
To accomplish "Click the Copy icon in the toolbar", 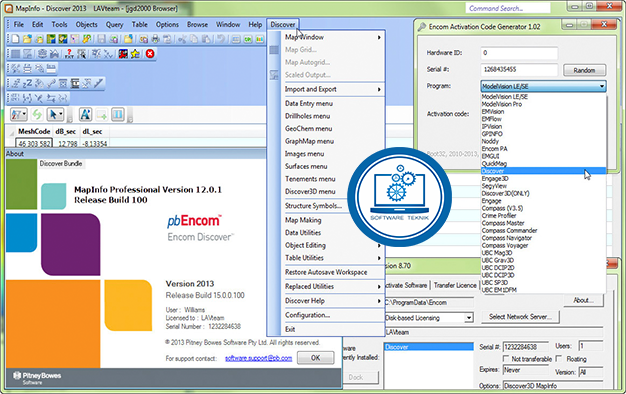I will tap(194, 39).
